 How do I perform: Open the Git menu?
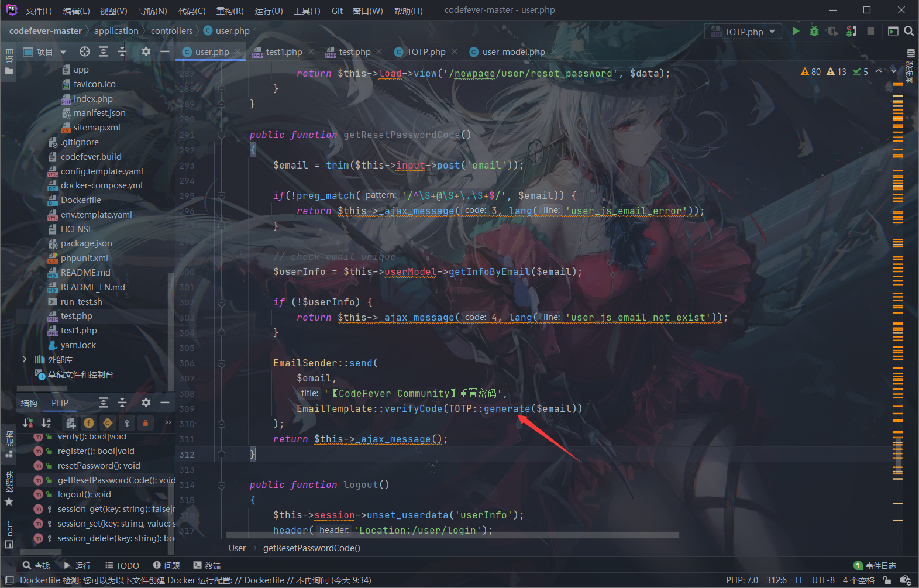click(337, 11)
